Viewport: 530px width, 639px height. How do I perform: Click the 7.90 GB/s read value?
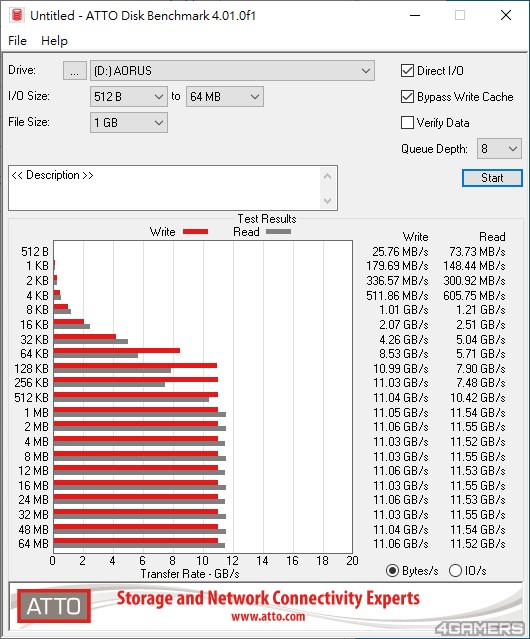point(481,368)
